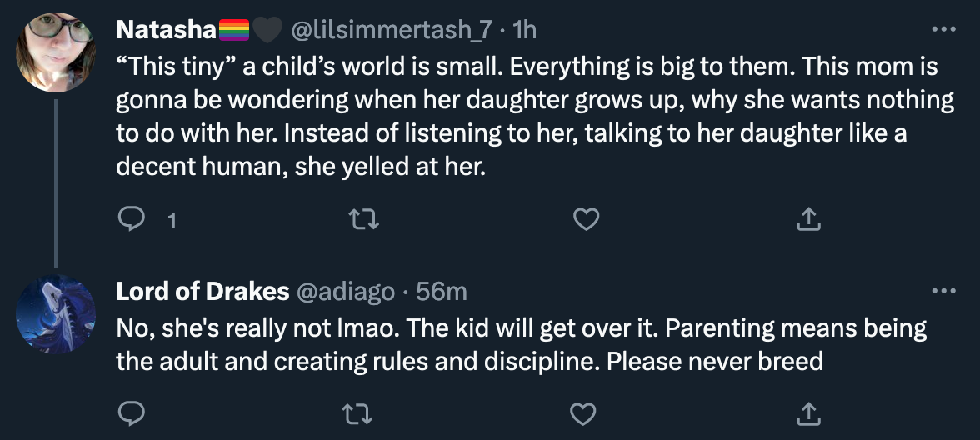Image resolution: width=980 pixels, height=440 pixels.
Task: Open Lord of Drakes' reply text
Action: (x=522, y=344)
